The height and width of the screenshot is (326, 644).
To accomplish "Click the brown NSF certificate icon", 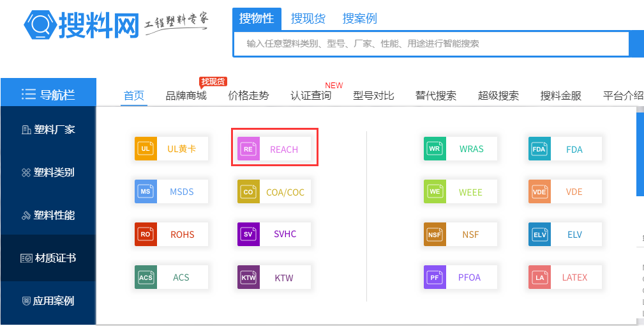I will click(435, 235).
